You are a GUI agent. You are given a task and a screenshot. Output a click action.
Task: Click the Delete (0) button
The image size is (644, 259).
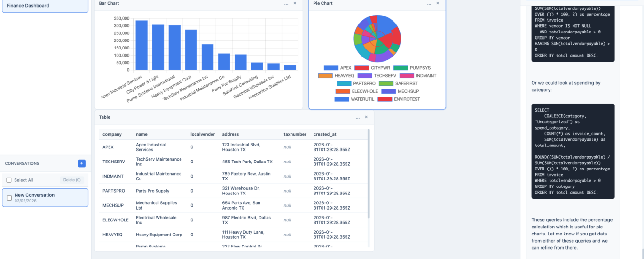point(72,180)
